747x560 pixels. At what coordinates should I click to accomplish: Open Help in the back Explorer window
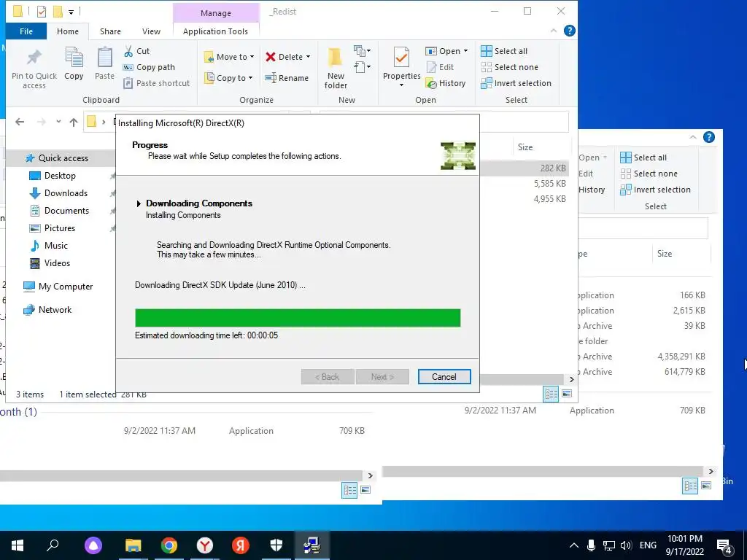coord(709,137)
